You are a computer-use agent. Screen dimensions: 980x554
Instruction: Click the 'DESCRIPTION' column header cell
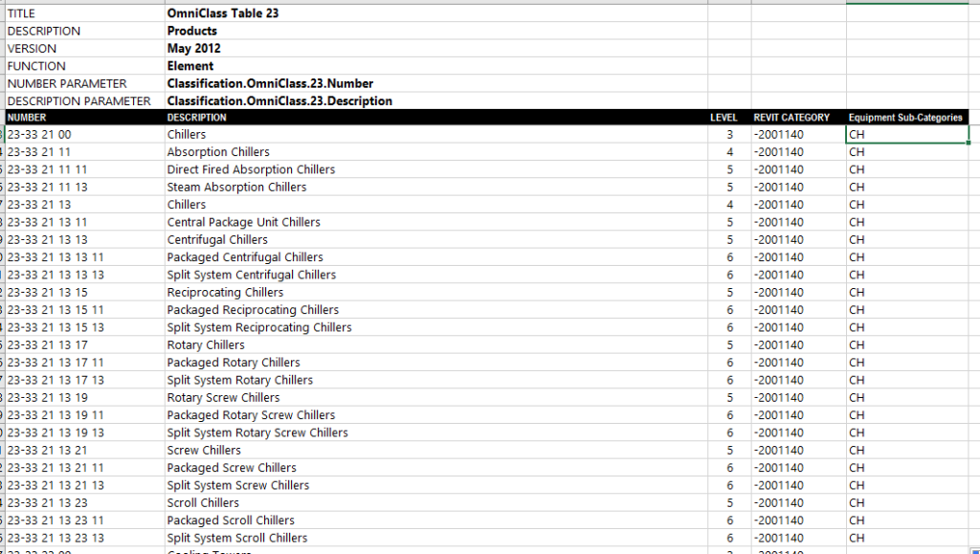pyautogui.click(x=436, y=118)
